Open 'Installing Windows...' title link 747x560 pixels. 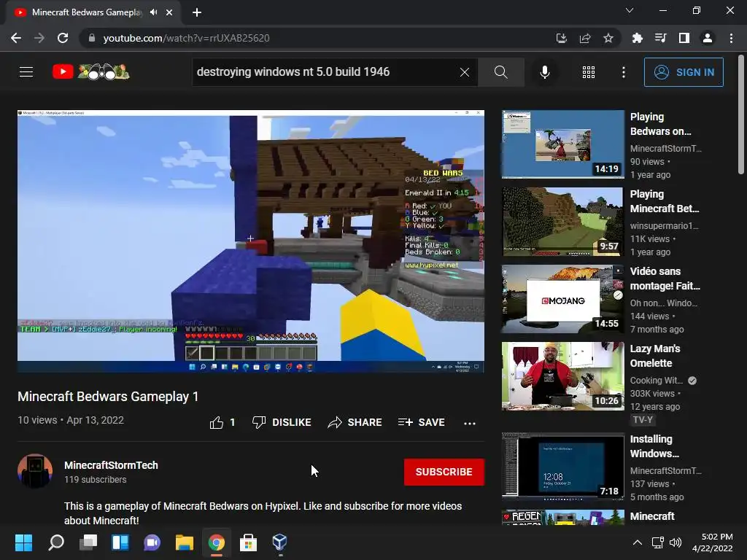click(654, 446)
